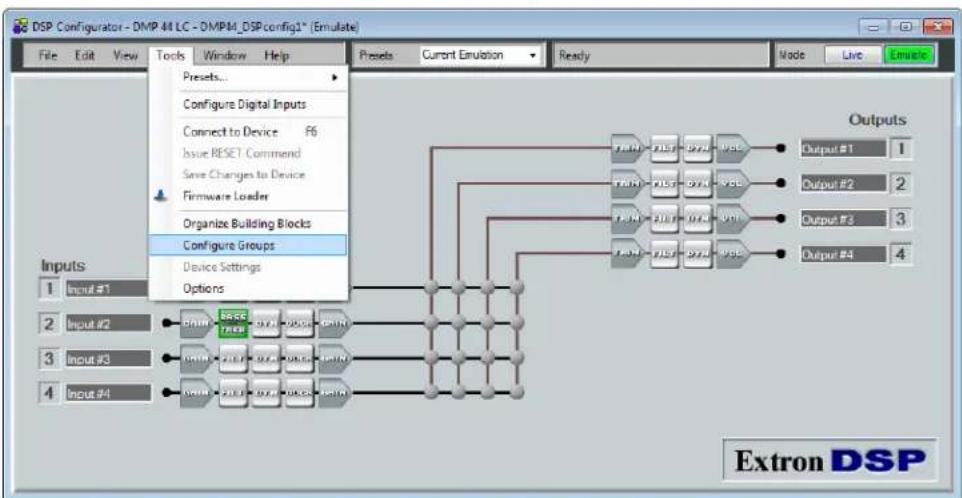This screenshot has height=498, width=962.
Task: Toggle mix-point Input #2 to Output #2
Action: 459,322
